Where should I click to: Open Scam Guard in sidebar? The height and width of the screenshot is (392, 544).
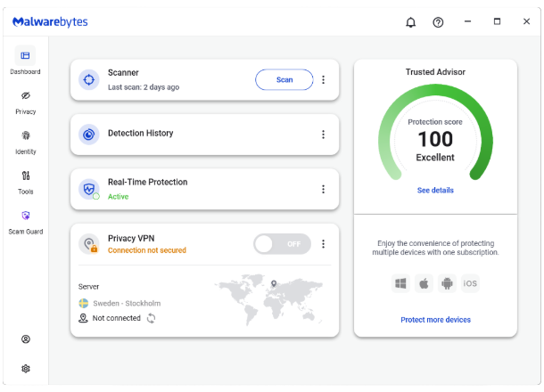coord(25,222)
